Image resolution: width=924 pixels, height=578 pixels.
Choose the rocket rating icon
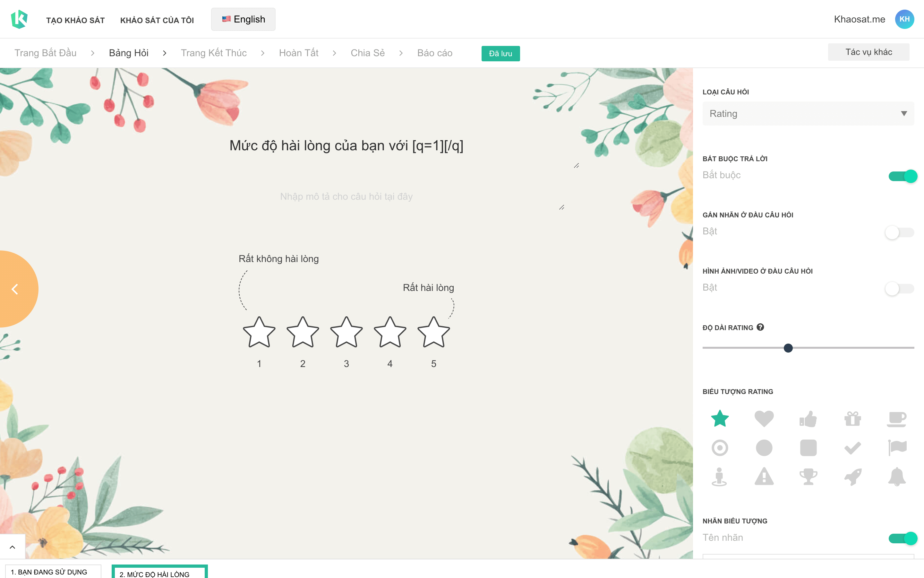[852, 477]
